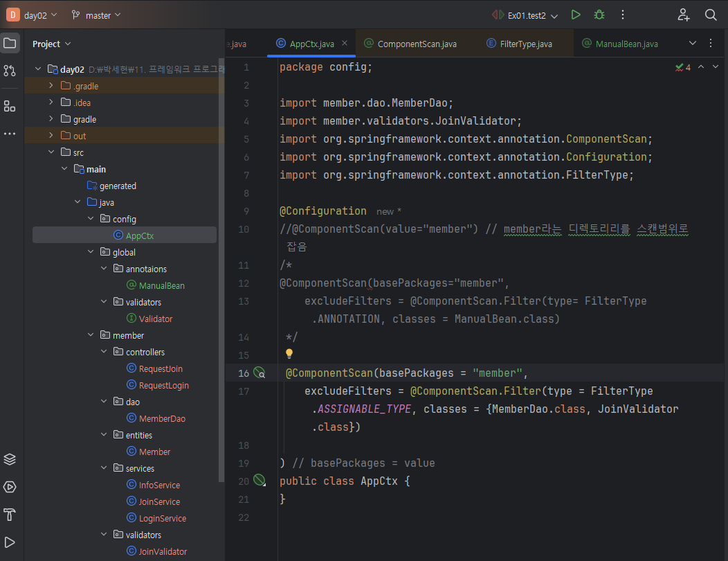Open the master branch dropdown
Image resolution: width=728 pixels, height=561 pixels.
96,15
